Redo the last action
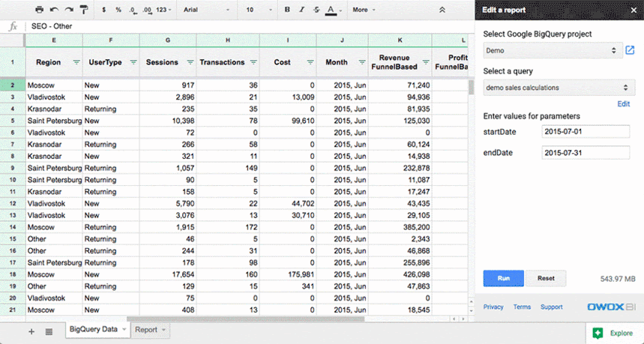This screenshot has height=344, width=644. pyautogui.click(x=69, y=10)
